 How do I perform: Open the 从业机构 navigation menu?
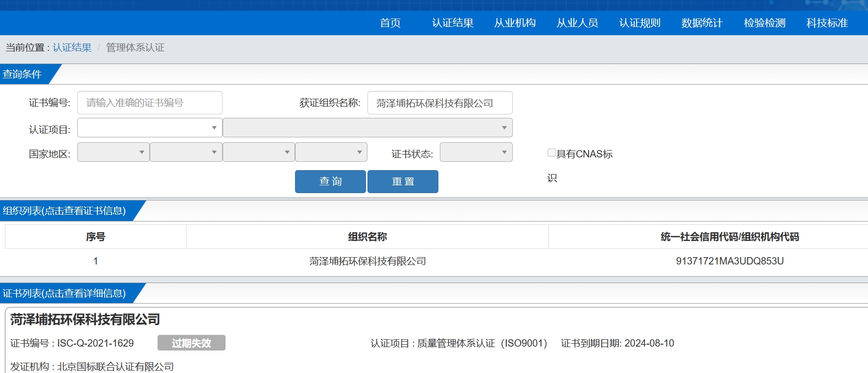pos(515,23)
